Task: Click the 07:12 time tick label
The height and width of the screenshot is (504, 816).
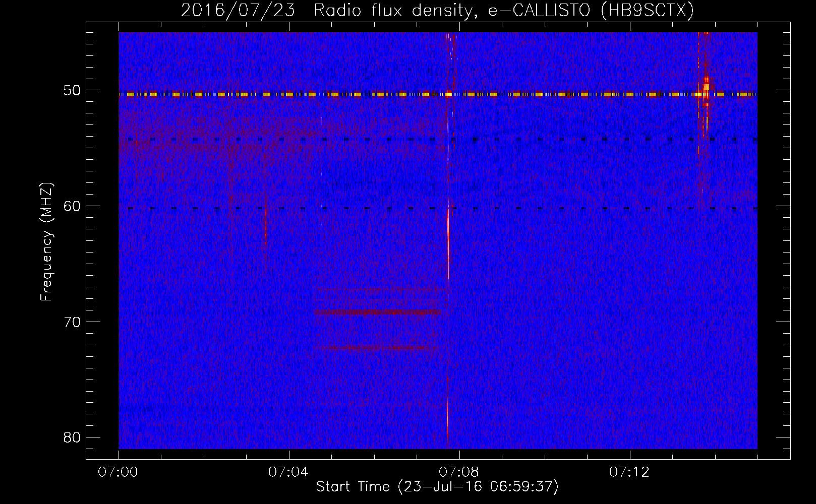Action: tap(629, 472)
